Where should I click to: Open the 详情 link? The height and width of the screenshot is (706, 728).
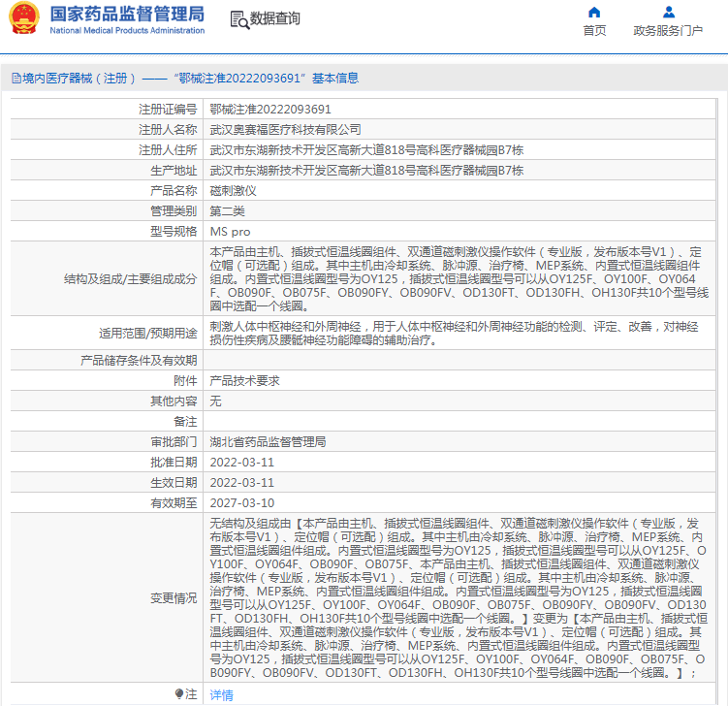pyautogui.click(x=221, y=695)
